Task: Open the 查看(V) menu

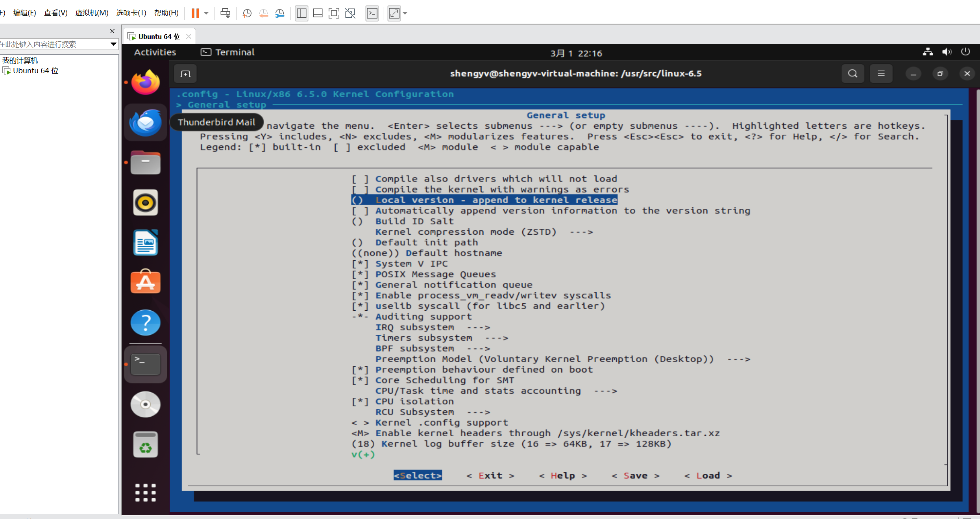Action: tap(55, 13)
